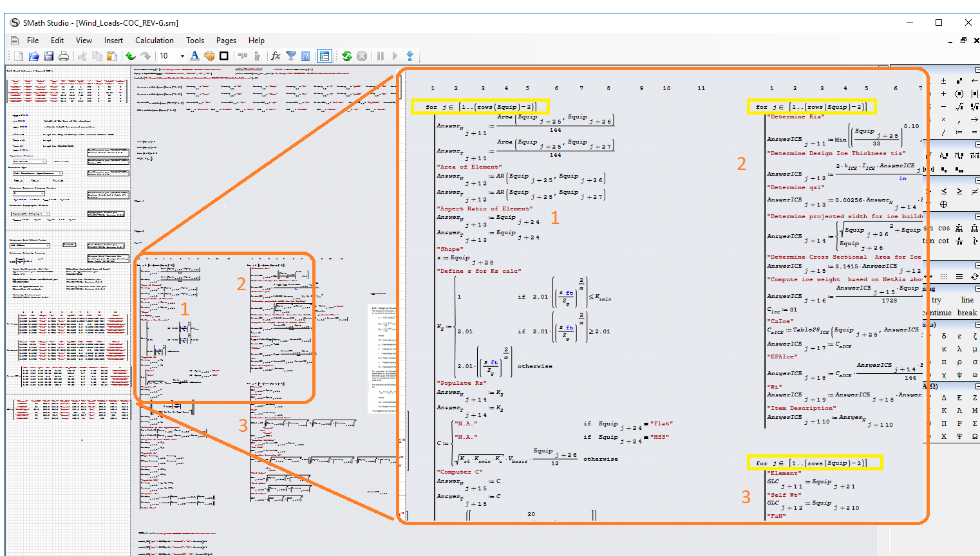Toggle the border box toolbar button
980x556 pixels.
224,56
